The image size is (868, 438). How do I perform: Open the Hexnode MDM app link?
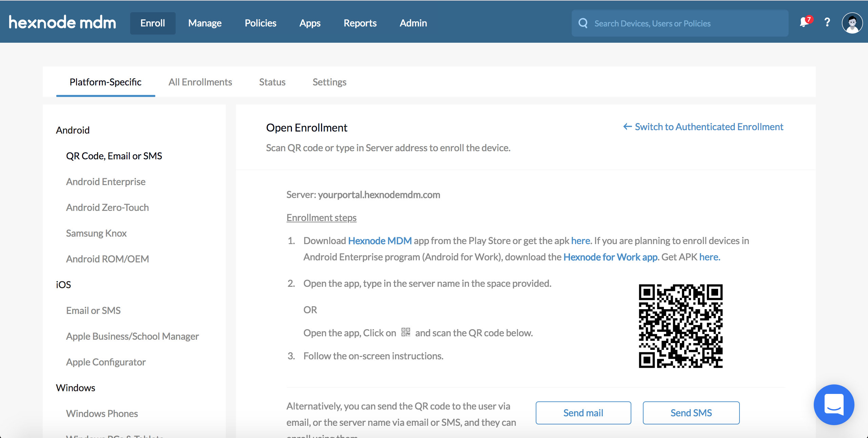pos(380,241)
